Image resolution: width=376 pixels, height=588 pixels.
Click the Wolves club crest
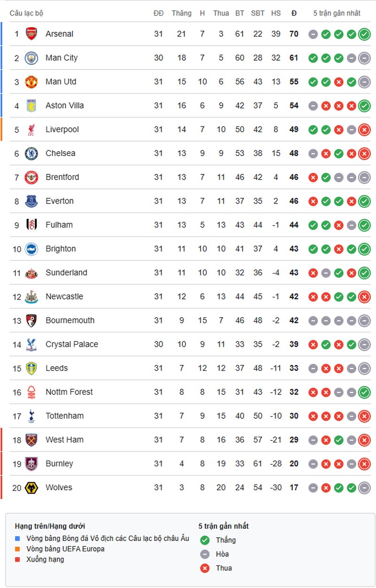click(31, 487)
